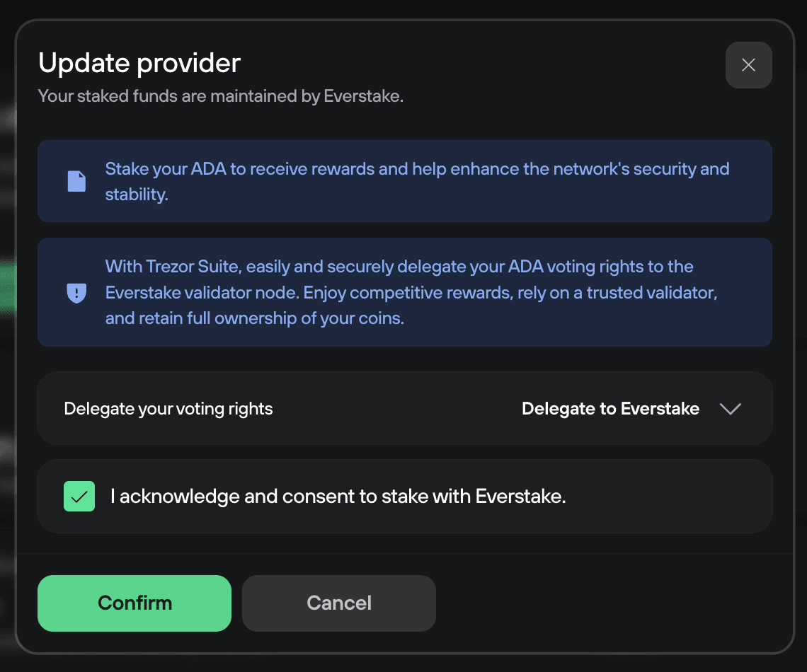Click the chevron icon next to Delegate to Everstake
This screenshot has width=807, height=672.
pyautogui.click(x=730, y=408)
